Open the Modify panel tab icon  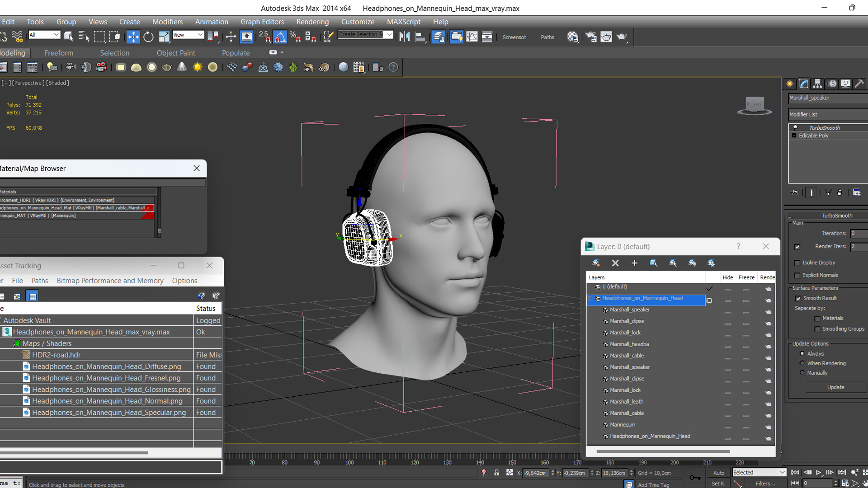tap(803, 84)
